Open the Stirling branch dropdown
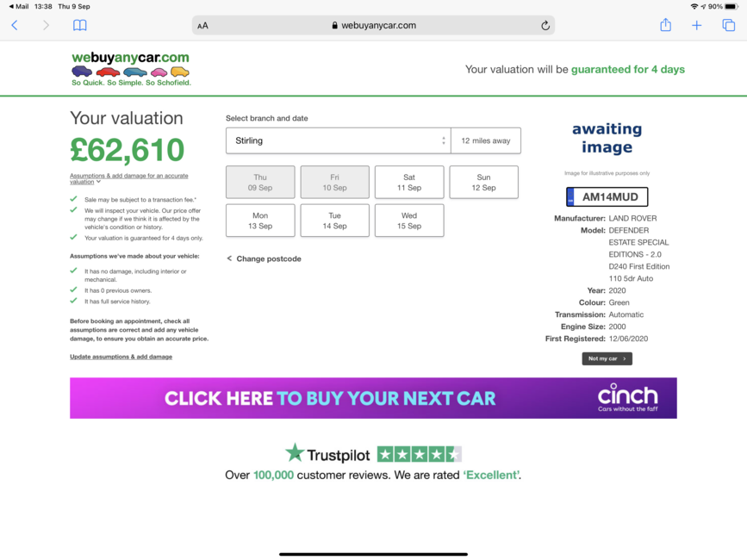 (339, 140)
